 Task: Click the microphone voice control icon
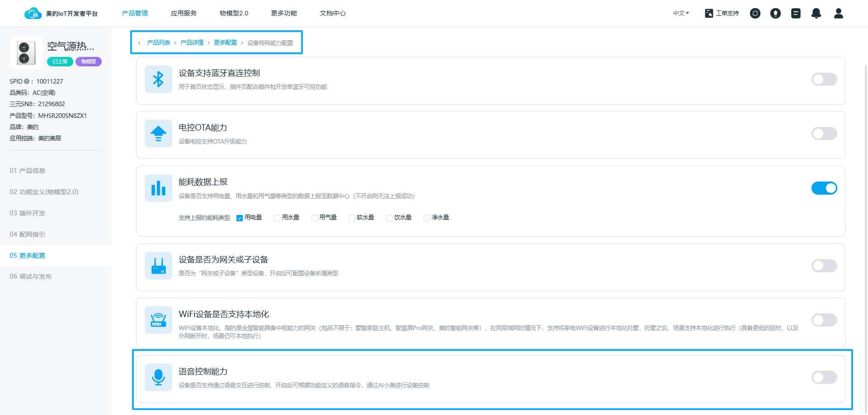158,377
